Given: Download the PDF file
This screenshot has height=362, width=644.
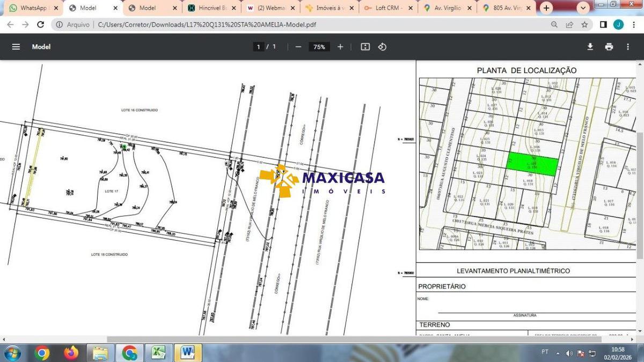Looking at the screenshot, I should click(590, 47).
